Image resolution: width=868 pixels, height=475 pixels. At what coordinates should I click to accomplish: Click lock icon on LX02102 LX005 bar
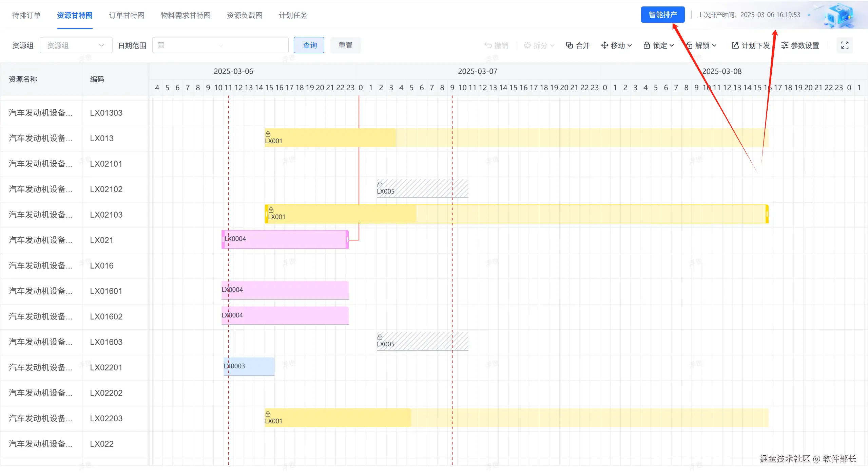pyautogui.click(x=380, y=184)
